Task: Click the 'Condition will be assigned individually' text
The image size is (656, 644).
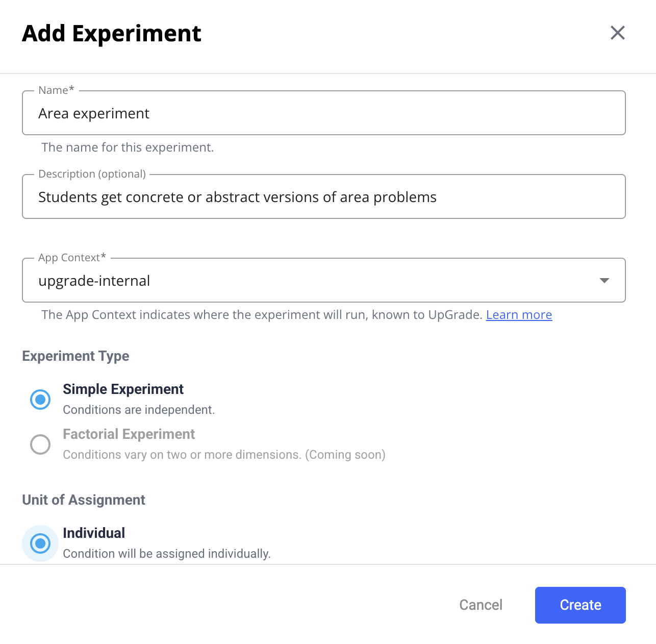Action: (x=167, y=554)
